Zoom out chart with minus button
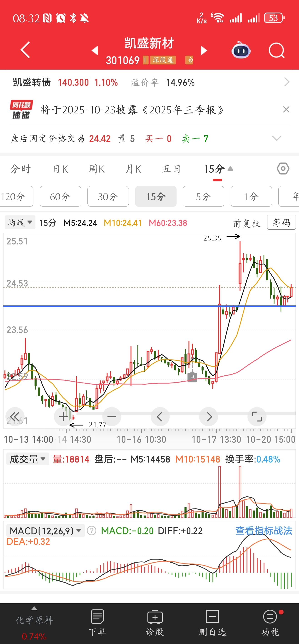 (x=112, y=417)
